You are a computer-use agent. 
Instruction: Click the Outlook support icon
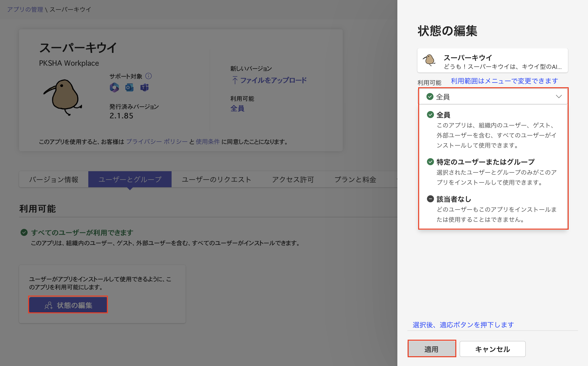click(x=129, y=87)
